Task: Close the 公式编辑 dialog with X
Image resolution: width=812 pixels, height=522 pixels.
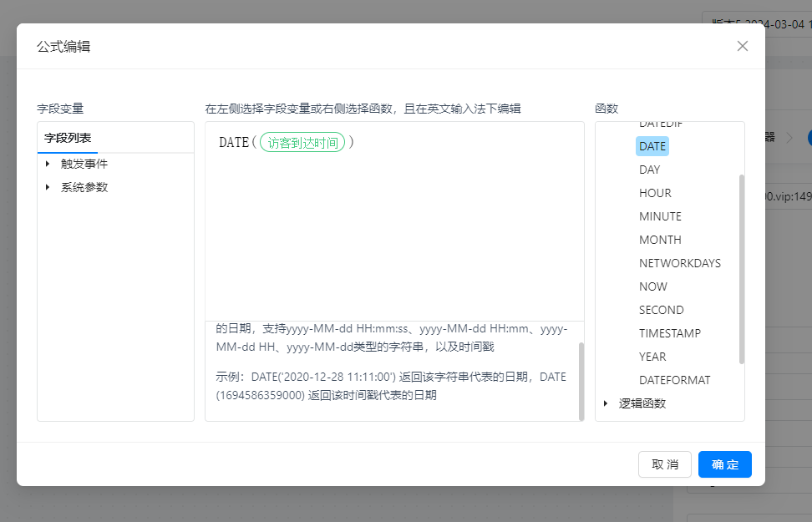Action: pyautogui.click(x=742, y=46)
